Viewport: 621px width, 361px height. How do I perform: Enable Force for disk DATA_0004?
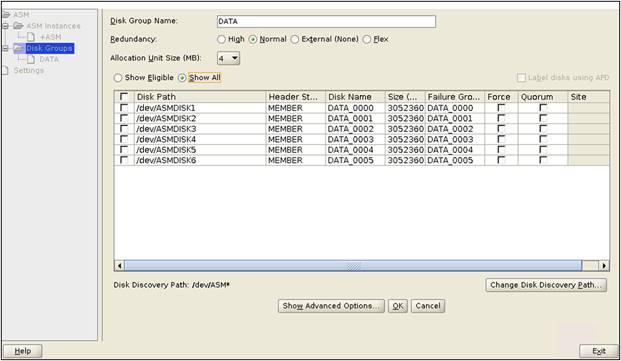click(501, 150)
